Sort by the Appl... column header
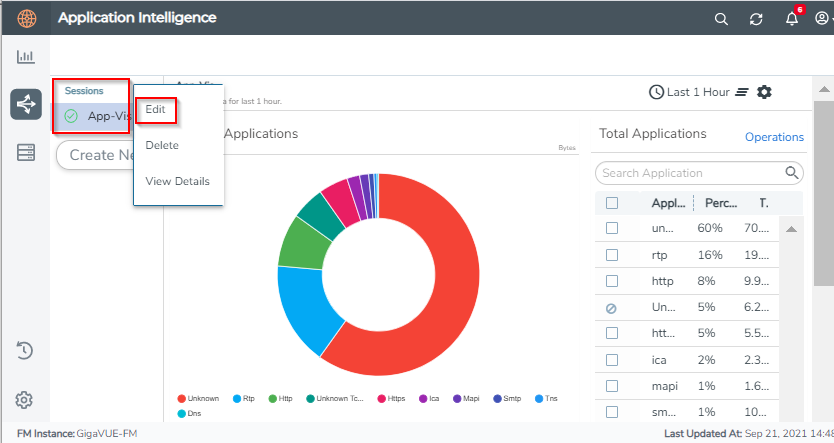This screenshot has width=834, height=443. pos(669,203)
